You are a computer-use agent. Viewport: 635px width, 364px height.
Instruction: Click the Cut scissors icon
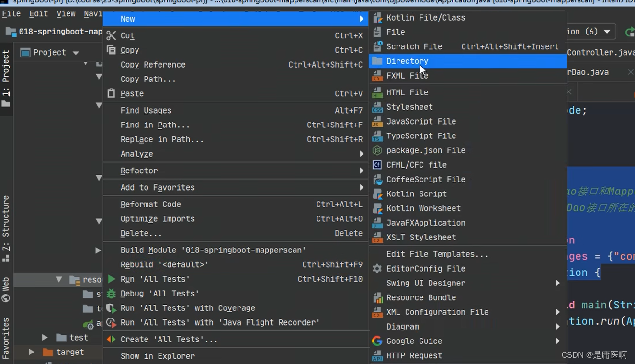[111, 35]
